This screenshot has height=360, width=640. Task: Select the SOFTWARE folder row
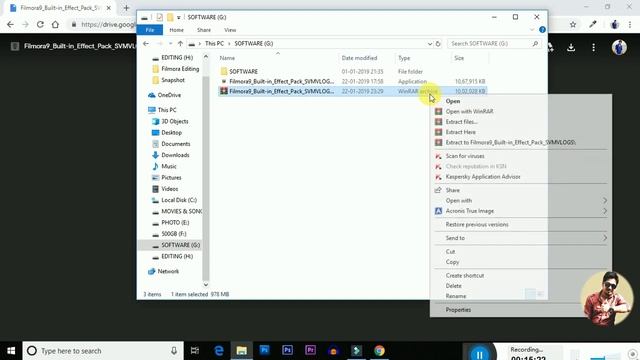click(x=353, y=71)
